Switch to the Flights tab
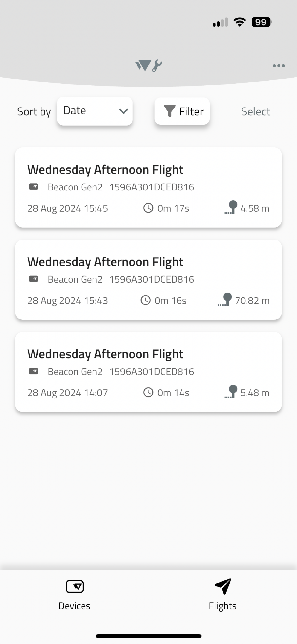 click(222, 595)
